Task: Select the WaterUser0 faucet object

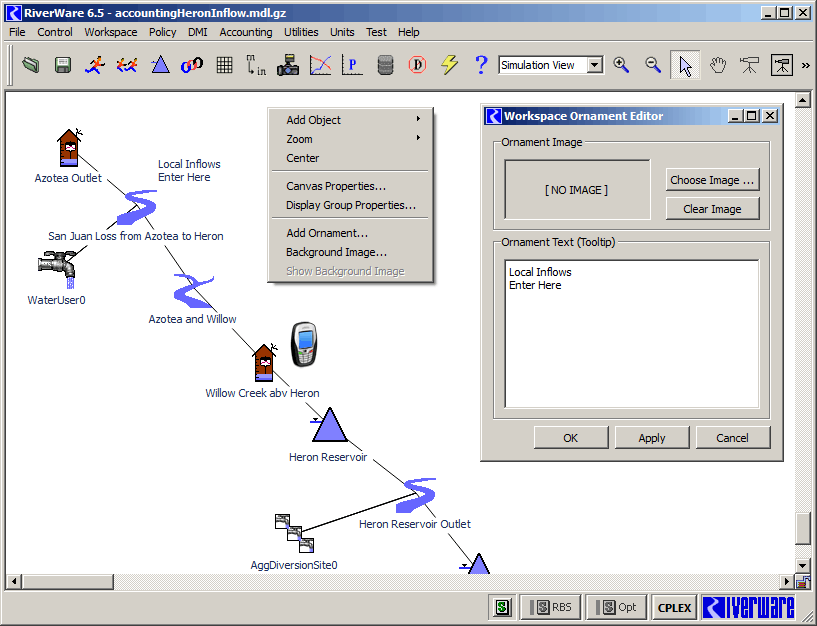Action: [x=57, y=269]
